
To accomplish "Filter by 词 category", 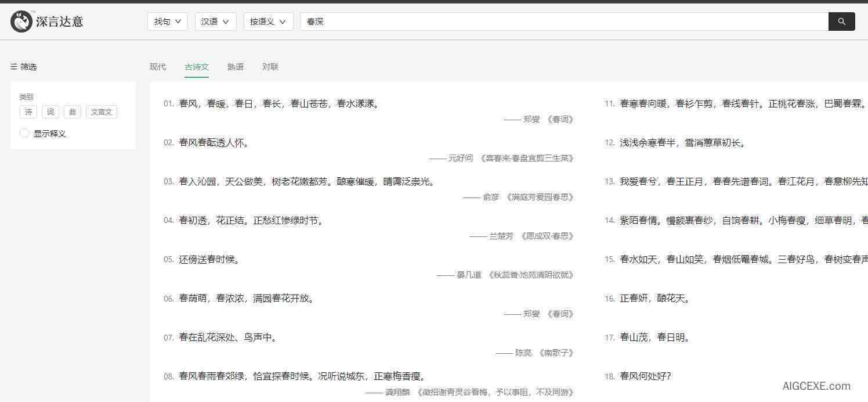I will [50, 112].
